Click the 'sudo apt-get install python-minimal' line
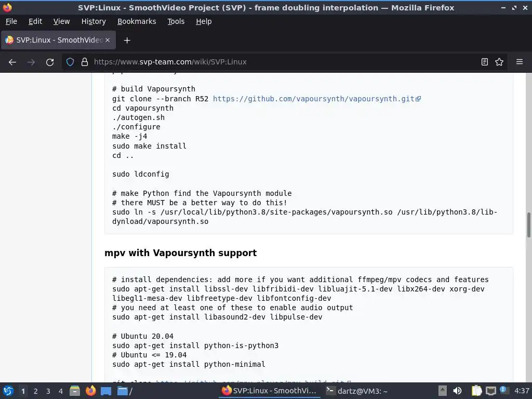The width and height of the screenshot is (532, 399). (189, 364)
